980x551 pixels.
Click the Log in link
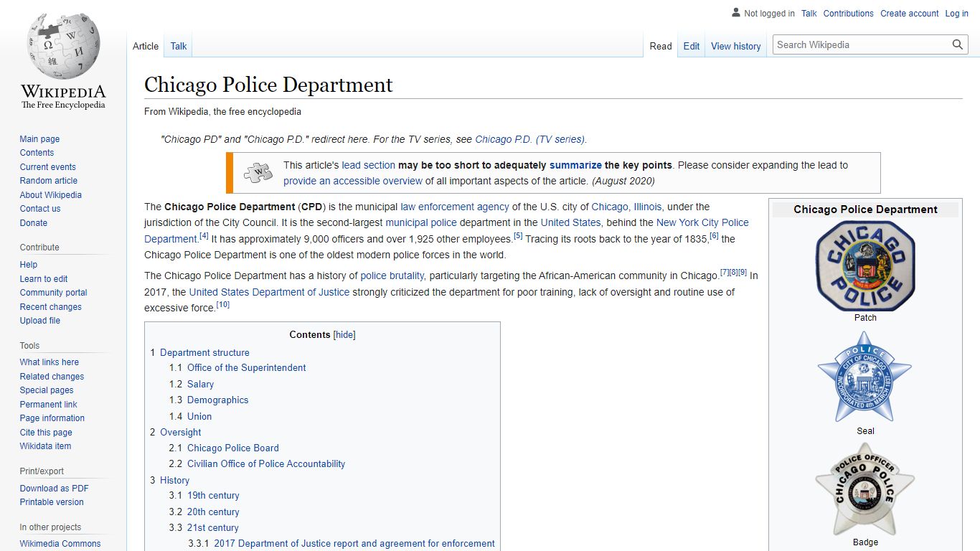[957, 14]
